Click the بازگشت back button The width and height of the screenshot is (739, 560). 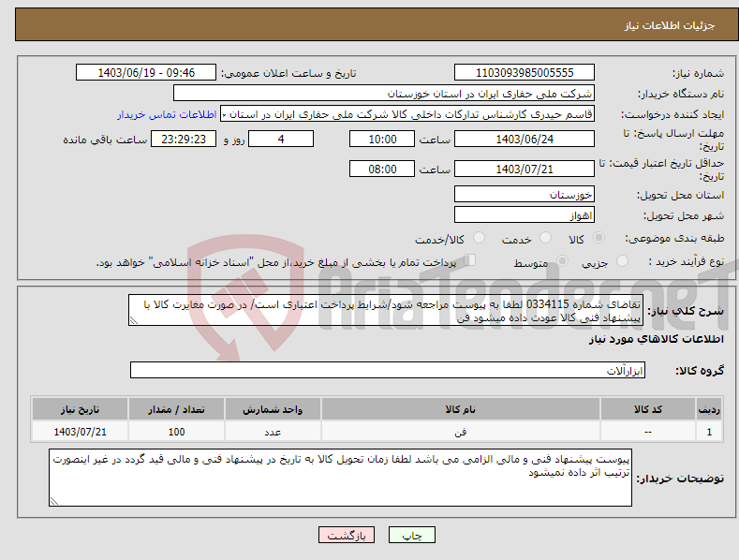pyautogui.click(x=347, y=535)
